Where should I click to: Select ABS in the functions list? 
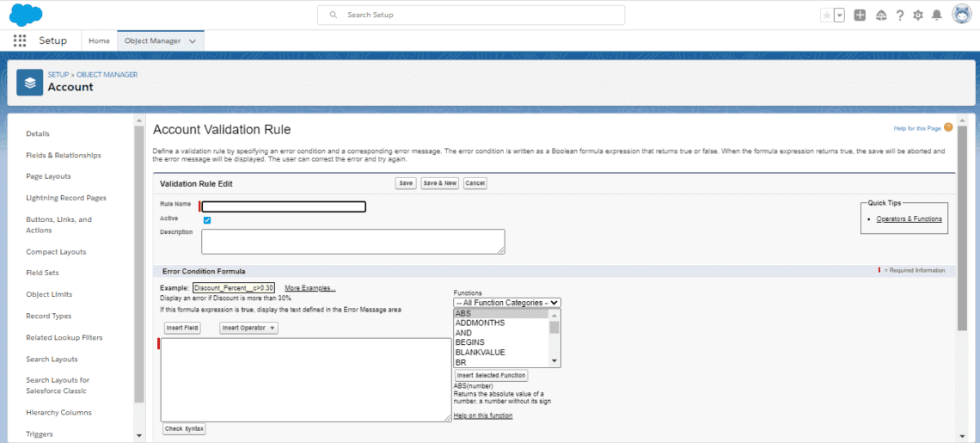click(501, 313)
